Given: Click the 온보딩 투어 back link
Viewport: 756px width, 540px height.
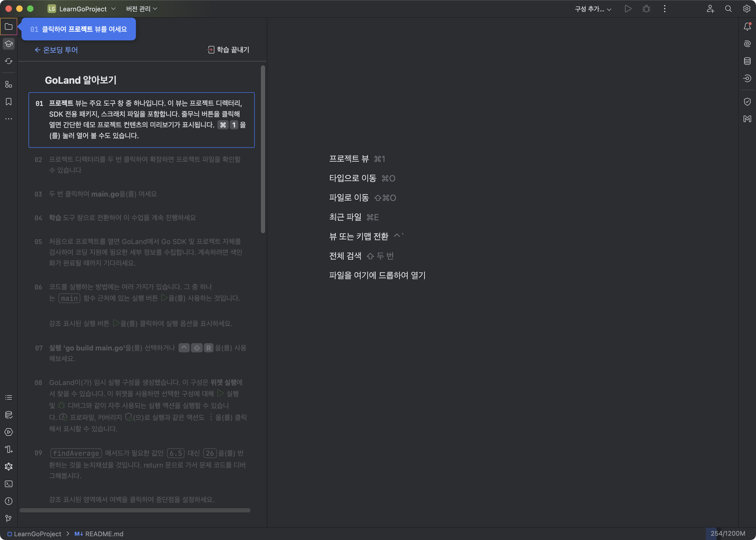Looking at the screenshot, I should click(56, 50).
